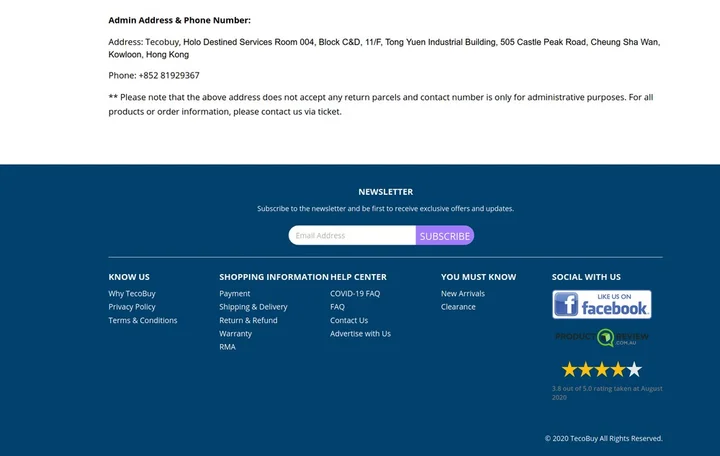Open the COVID-19 FAQ page

click(x=355, y=294)
